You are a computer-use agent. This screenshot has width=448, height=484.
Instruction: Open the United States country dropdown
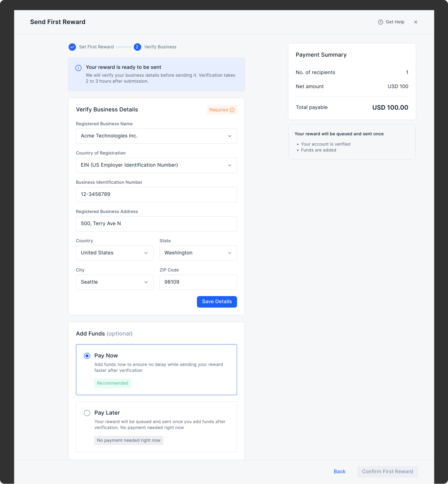115,253
